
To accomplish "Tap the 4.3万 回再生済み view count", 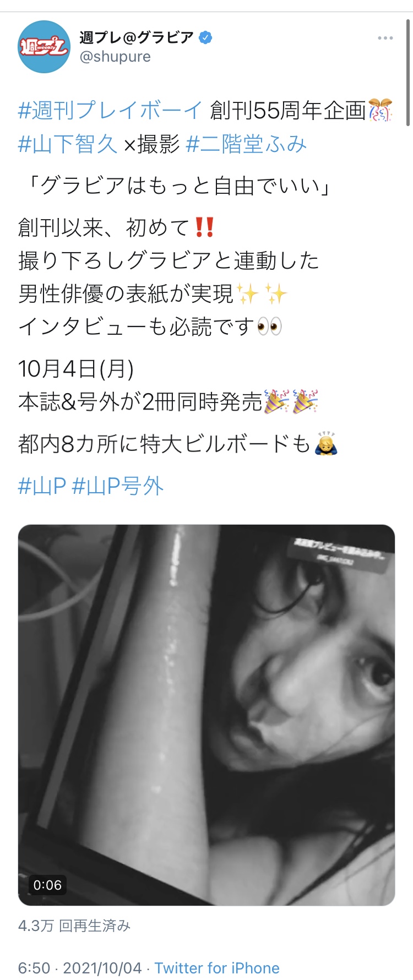I will 74,925.
